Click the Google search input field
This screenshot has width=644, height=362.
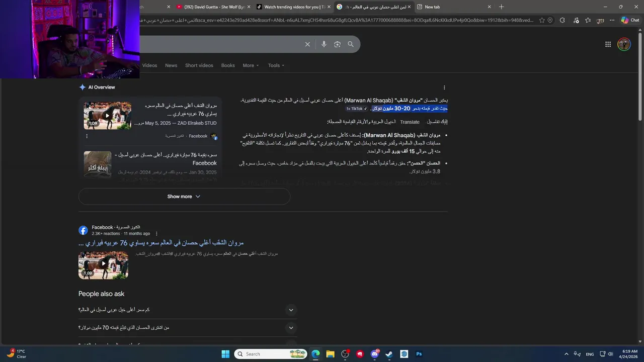[x=221, y=44]
